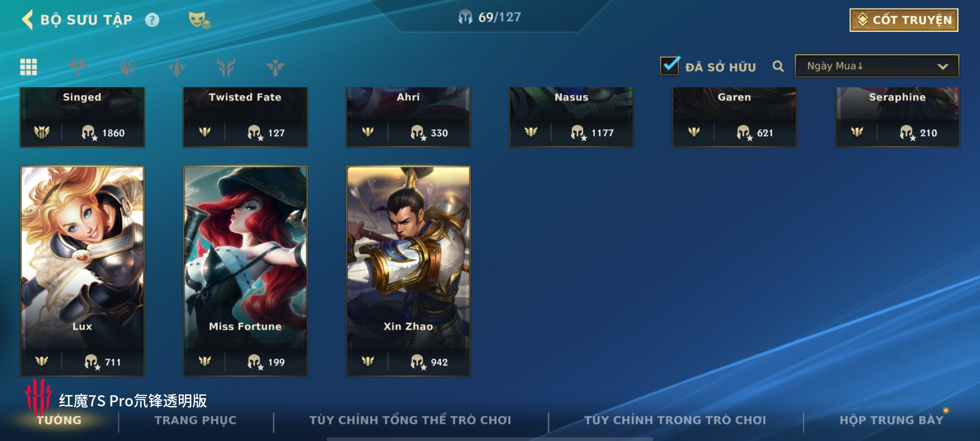The height and width of the screenshot is (441, 980).
Task: Open the mask emote collection icon
Action: pos(199,20)
